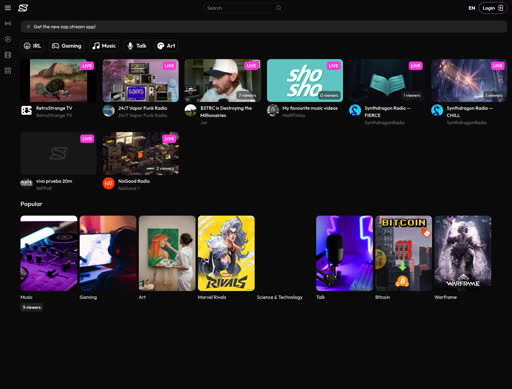512x389 pixels.
Task: Click the RetroStrange TV channel avatar
Action: 26,110
